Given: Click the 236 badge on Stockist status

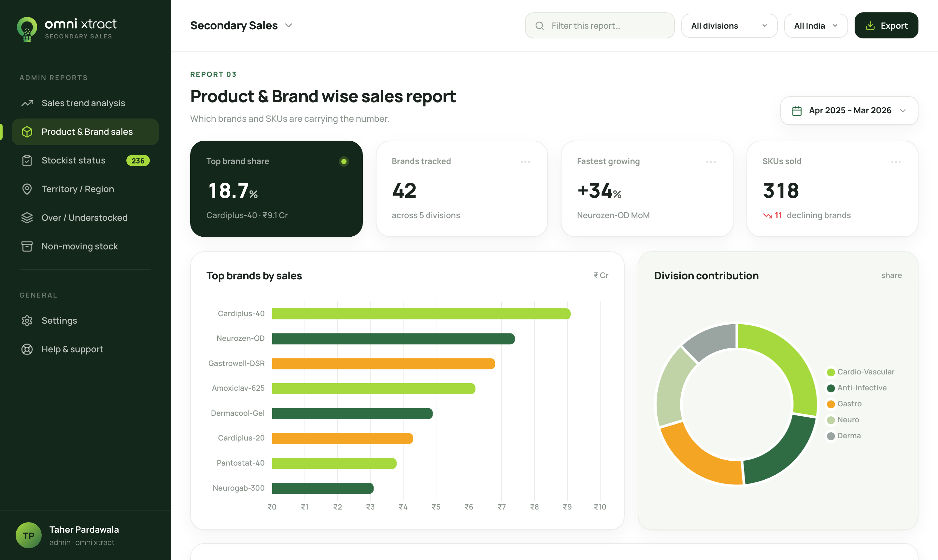Looking at the screenshot, I should (138, 161).
